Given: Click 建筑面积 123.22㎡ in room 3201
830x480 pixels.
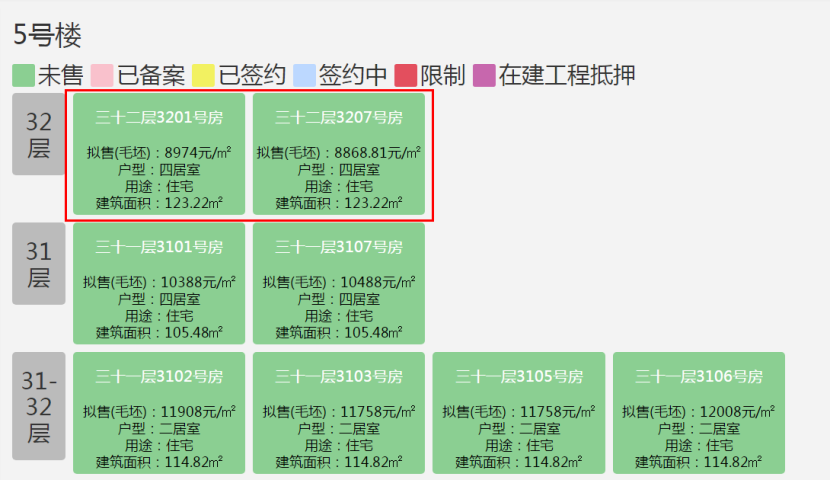Looking at the screenshot, I should click(159, 203).
